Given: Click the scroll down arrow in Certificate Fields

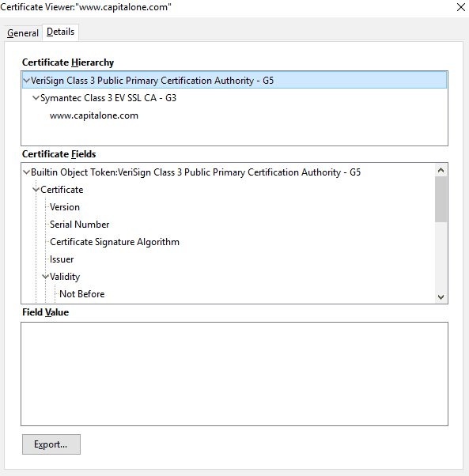Looking at the screenshot, I should coord(441,297).
